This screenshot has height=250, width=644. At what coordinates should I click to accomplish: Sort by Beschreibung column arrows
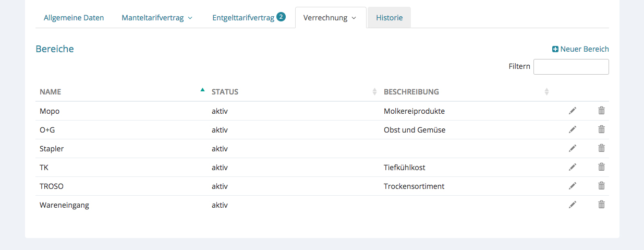click(x=546, y=92)
